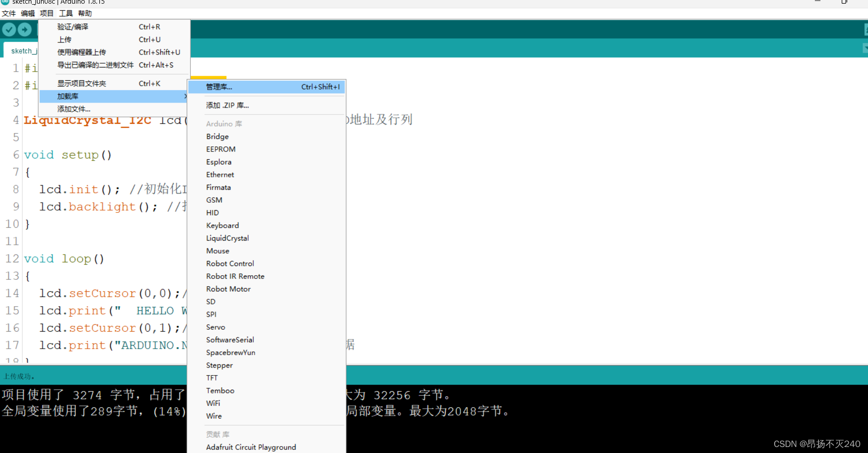Include the Keyboard library
The width and height of the screenshot is (868, 453).
[x=267, y=225]
